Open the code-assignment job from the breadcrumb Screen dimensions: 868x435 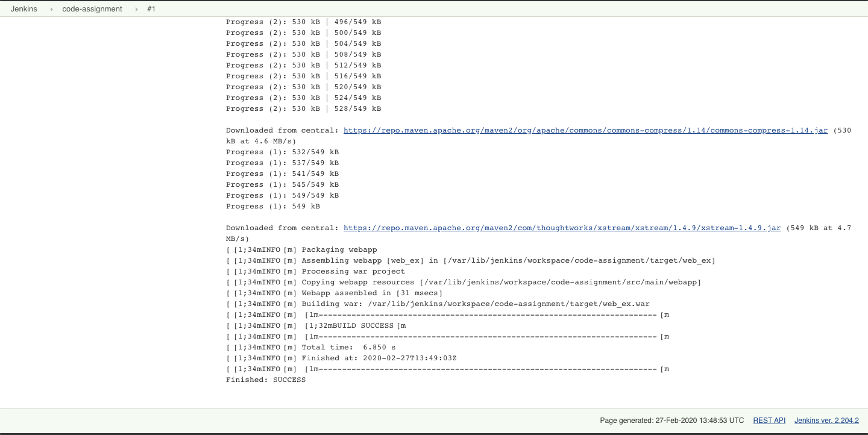coord(91,8)
